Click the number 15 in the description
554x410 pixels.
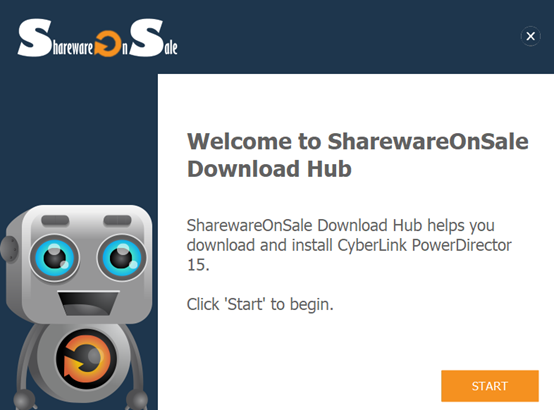point(196,265)
